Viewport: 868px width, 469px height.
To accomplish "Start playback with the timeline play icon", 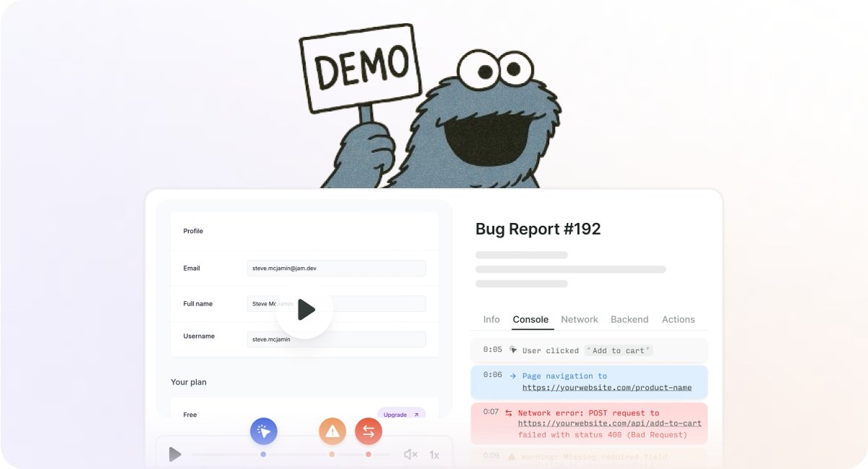I will point(174,455).
